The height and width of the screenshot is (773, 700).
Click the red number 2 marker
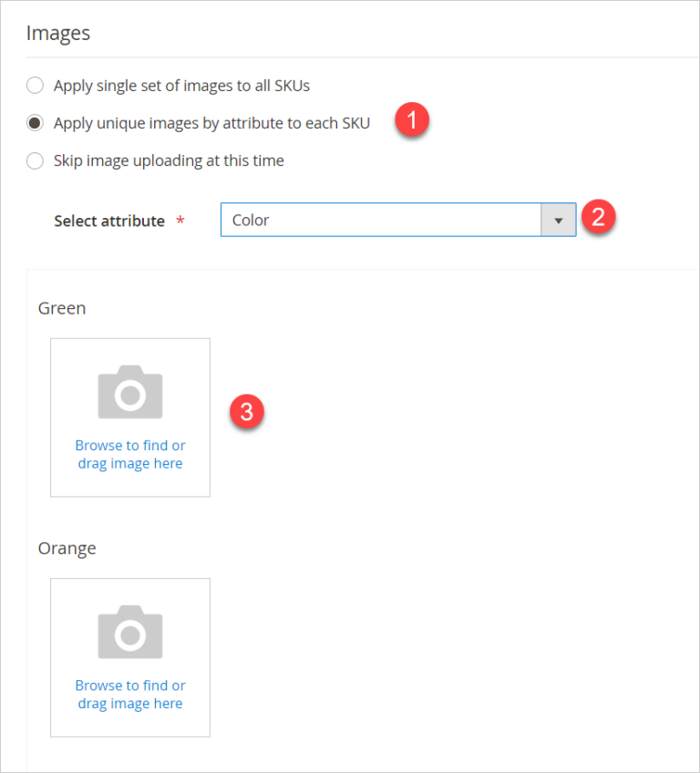tap(599, 218)
